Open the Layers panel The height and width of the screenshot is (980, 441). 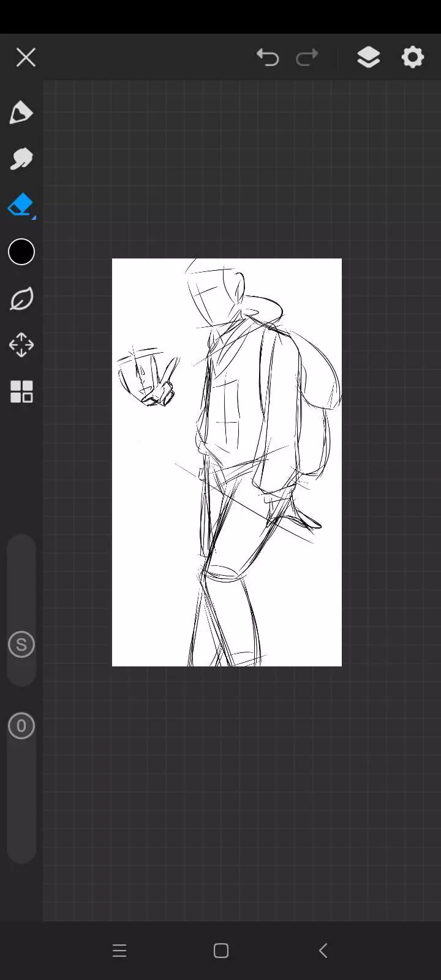(x=368, y=58)
